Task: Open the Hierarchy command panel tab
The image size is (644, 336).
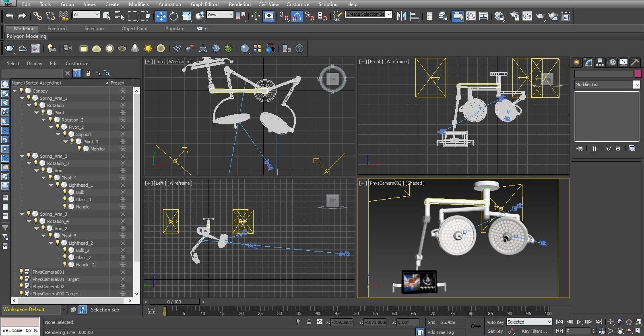Action: tap(600, 62)
